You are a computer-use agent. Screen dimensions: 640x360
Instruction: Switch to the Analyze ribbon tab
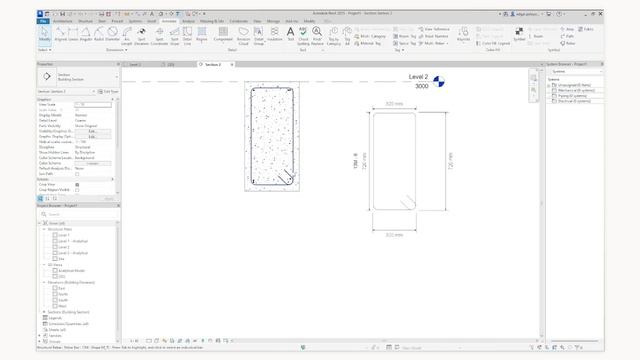[x=188, y=21]
